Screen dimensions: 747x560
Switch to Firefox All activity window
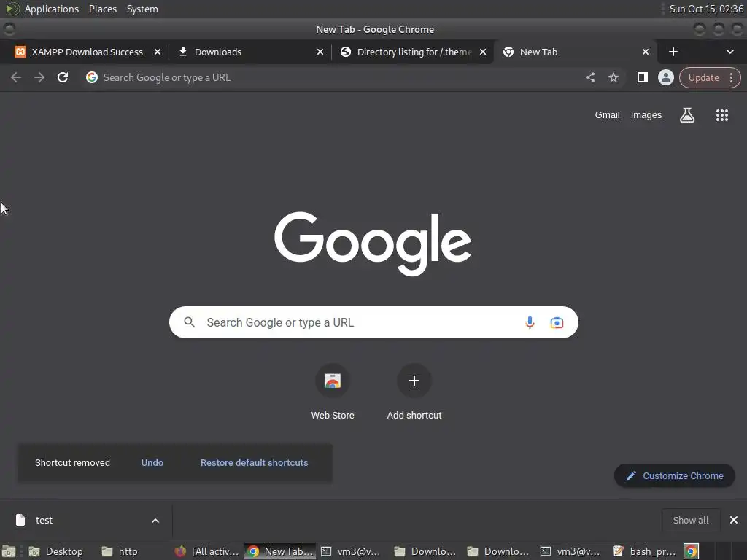pos(206,551)
